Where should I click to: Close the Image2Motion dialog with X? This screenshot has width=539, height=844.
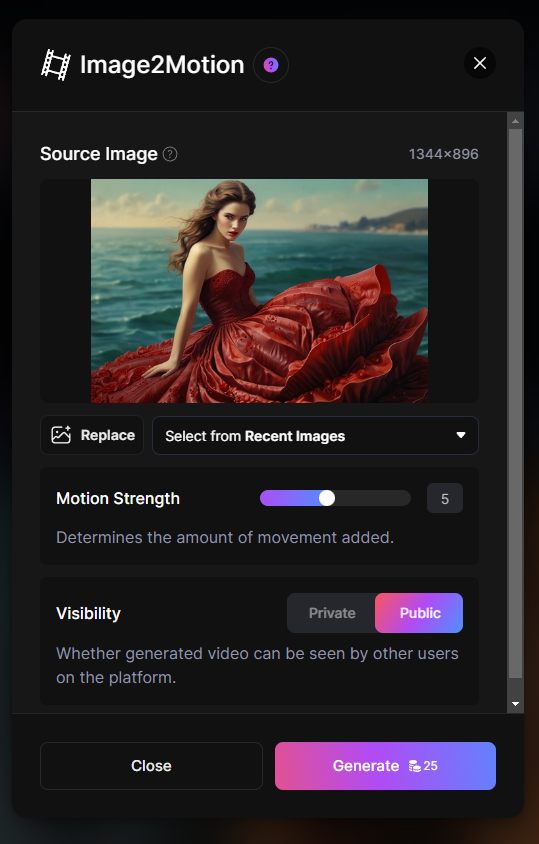pos(480,63)
